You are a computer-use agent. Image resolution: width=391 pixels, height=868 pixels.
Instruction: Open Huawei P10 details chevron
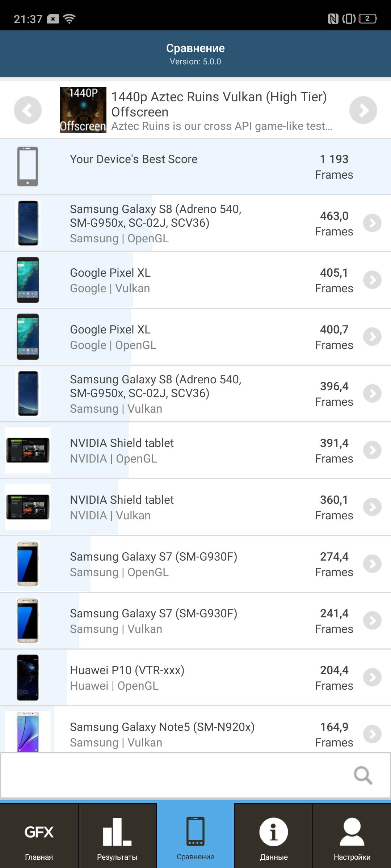[x=372, y=677]
